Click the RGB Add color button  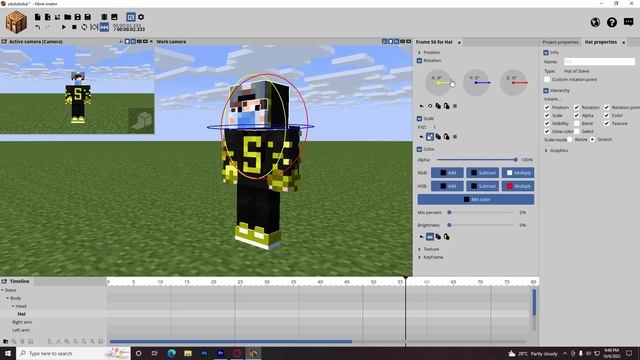[x=447, y=173]
